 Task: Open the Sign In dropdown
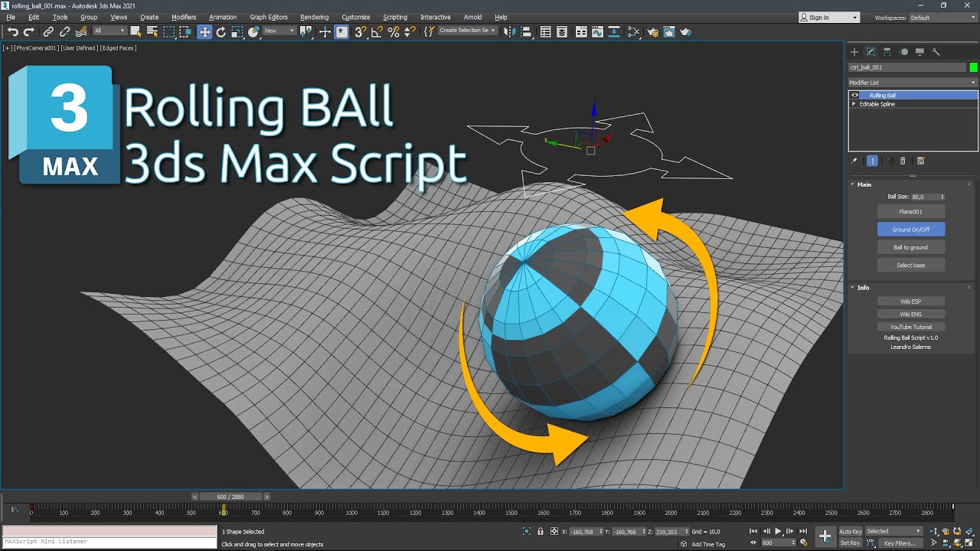pyautogui.click(x=829, y=18)
